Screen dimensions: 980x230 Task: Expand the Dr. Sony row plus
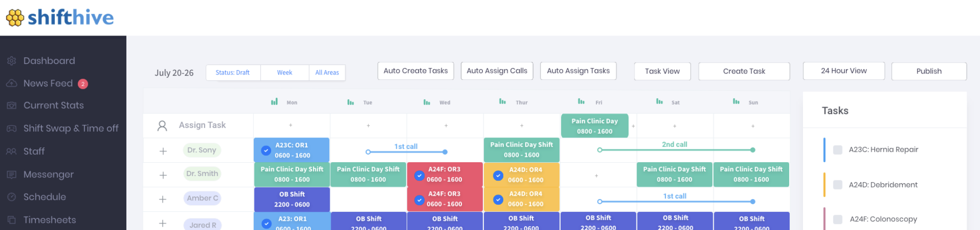point(163,151)
